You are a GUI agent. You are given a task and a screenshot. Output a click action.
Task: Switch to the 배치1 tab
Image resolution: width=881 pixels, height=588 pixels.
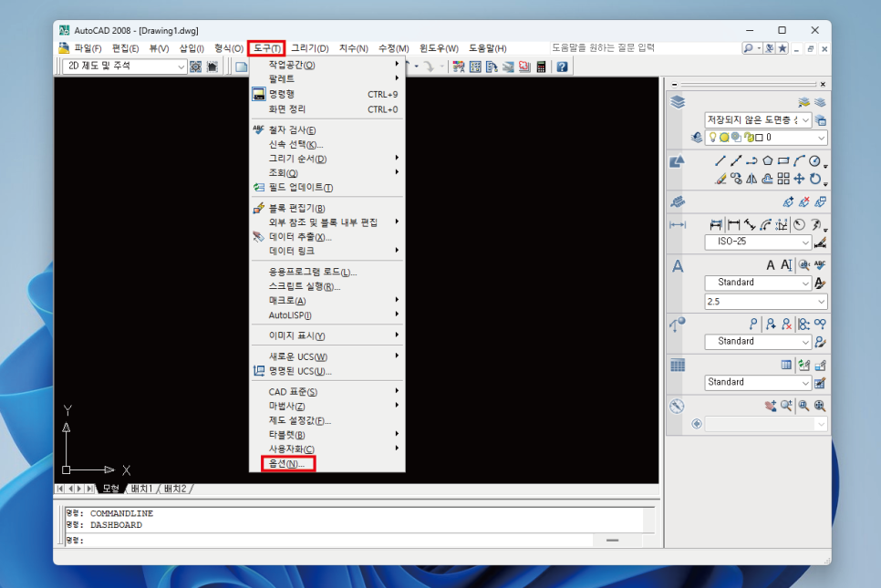tap(141, 489)
